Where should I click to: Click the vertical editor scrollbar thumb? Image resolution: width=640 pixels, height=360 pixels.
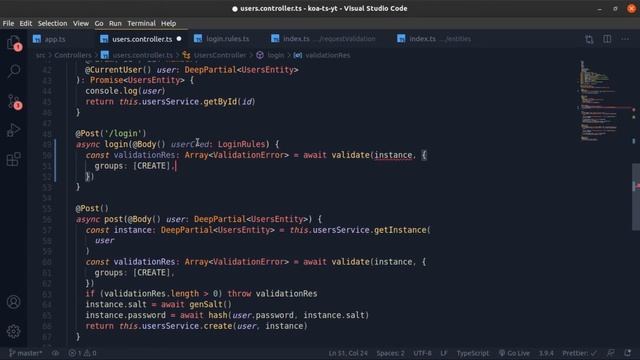[636, 197]
